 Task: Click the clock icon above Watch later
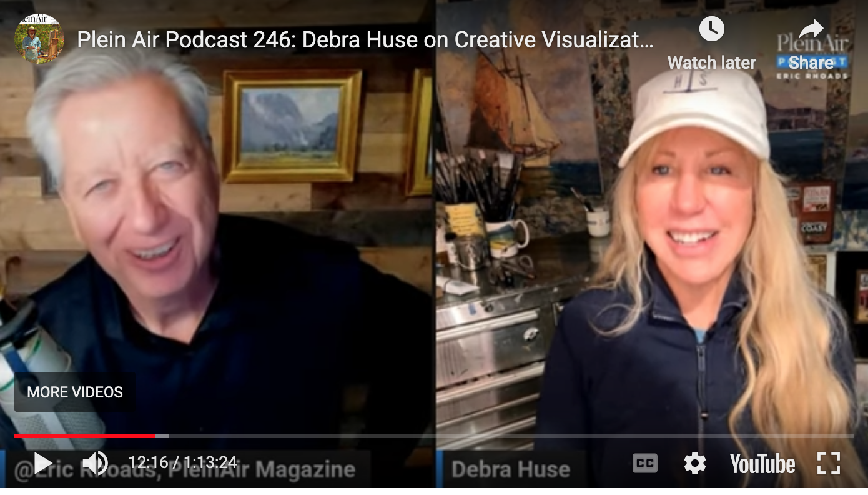(x=712, y=28)
